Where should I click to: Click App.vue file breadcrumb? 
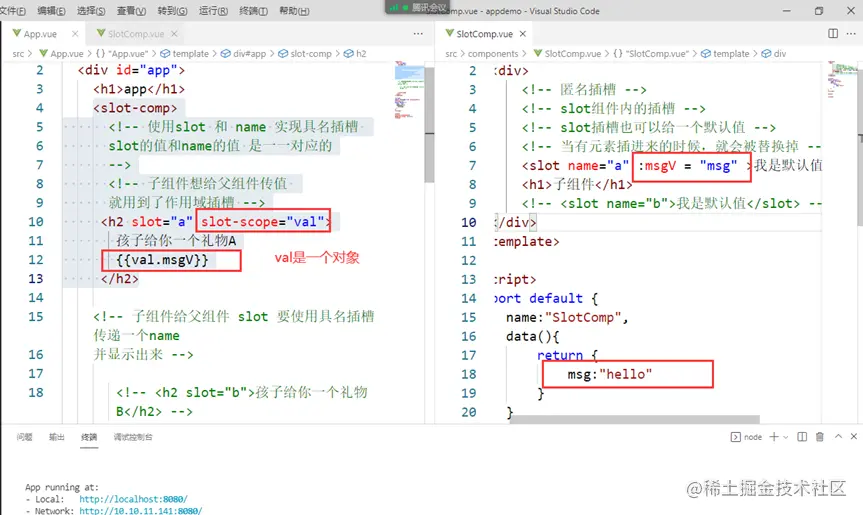[x=62, y=54]
